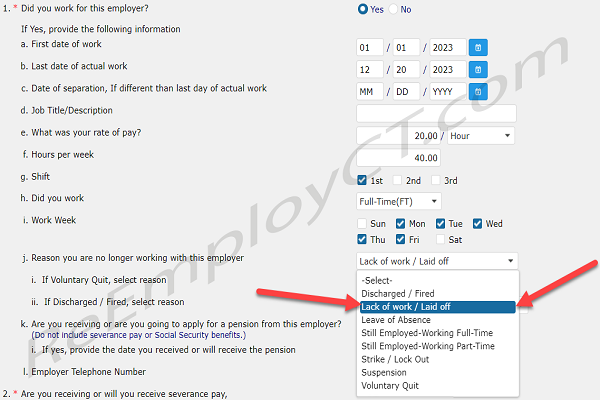Open calendar picker for date of separation
Screen dimensions: 600x400
coord(478,91)
